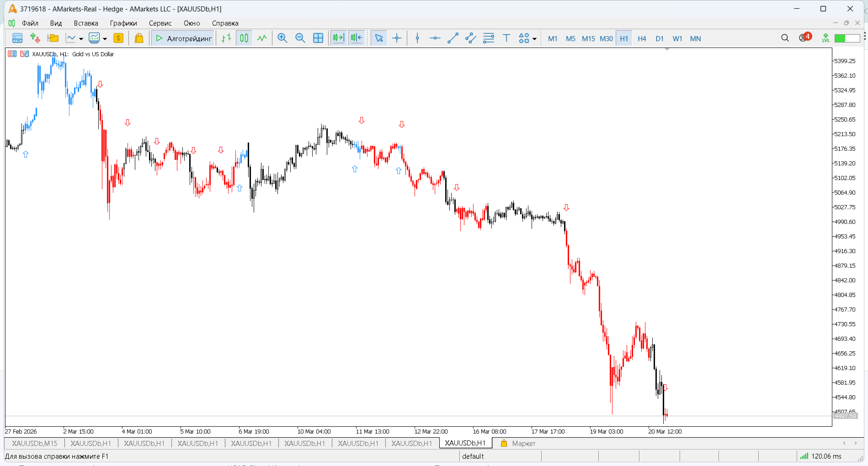The height and width of the screenshot is (466, 868).
Task: Open the Файл menu
Action: pyautogui.click(x=30, y=23)
